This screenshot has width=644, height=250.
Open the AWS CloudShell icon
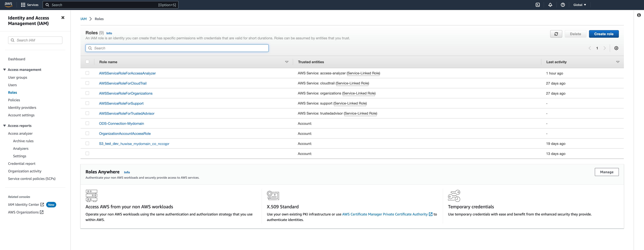537,5
